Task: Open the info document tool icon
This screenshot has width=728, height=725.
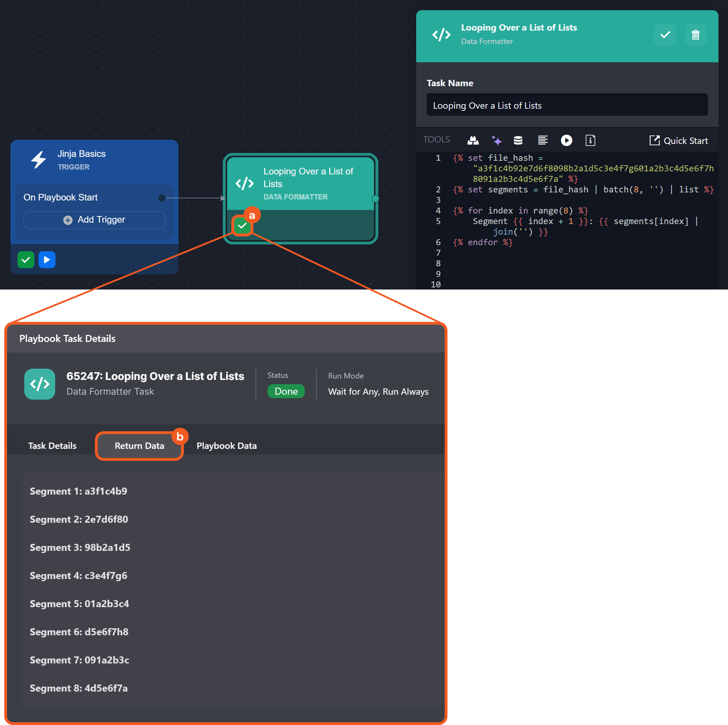Action: coord(590,140)
